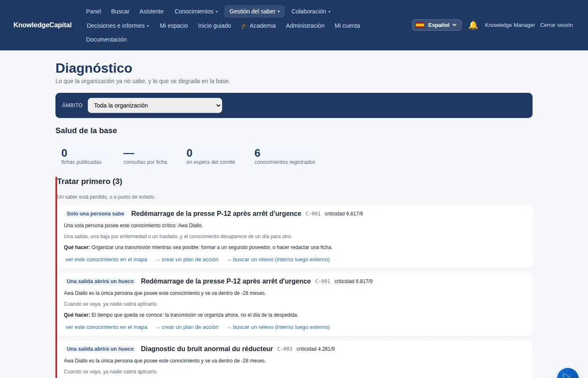This screenshot has width=588, height=378.
Task: Click the 'conocimientos registrados' stat
Action: click(x=285, y=156)
